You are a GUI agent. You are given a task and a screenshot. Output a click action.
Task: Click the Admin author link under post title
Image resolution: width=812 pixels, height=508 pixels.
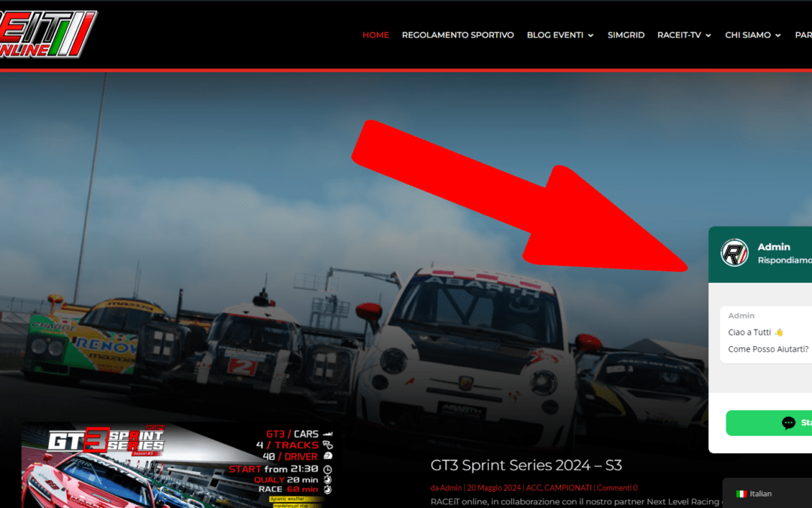(x=450, y=488)
